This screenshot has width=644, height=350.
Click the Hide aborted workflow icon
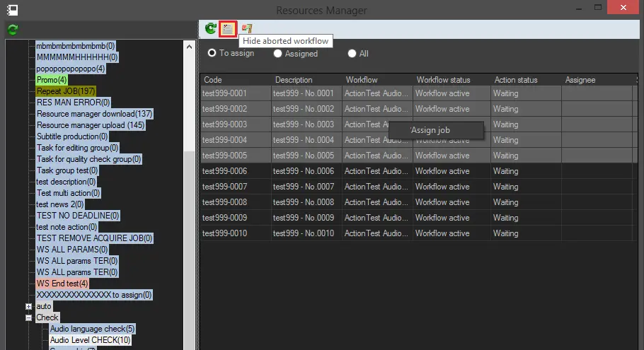pyautogui.click(x=228, y=29)
